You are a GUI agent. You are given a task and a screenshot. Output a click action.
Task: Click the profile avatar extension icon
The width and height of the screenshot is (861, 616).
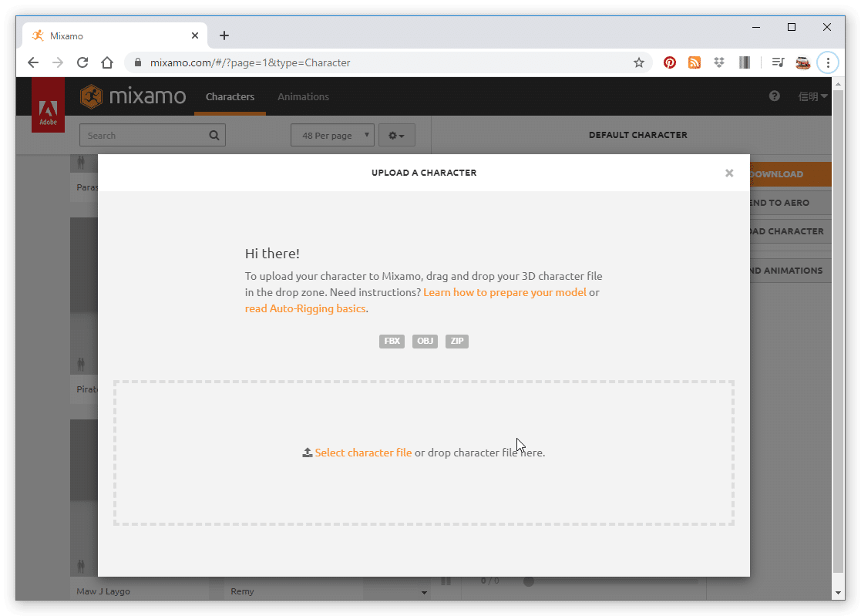[802, 62]
